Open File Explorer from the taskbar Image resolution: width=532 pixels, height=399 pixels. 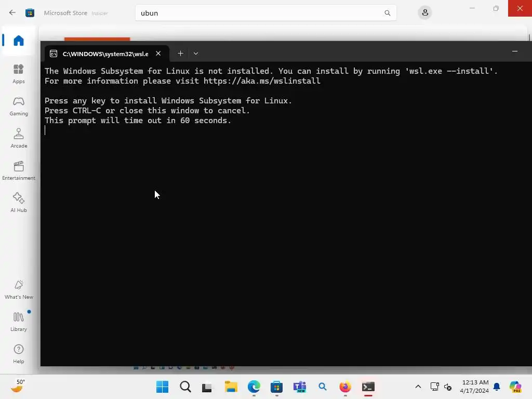[x=231, y=387]
